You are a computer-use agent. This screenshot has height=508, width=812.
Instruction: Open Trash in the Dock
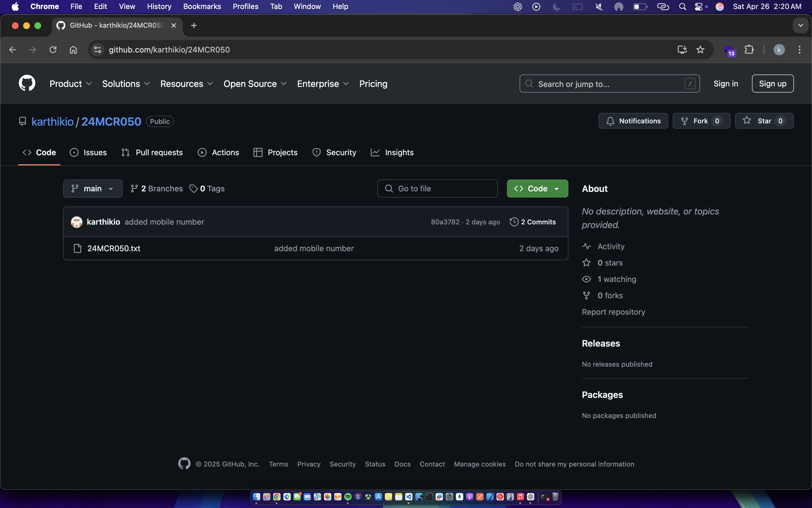[x=555, y=496]
